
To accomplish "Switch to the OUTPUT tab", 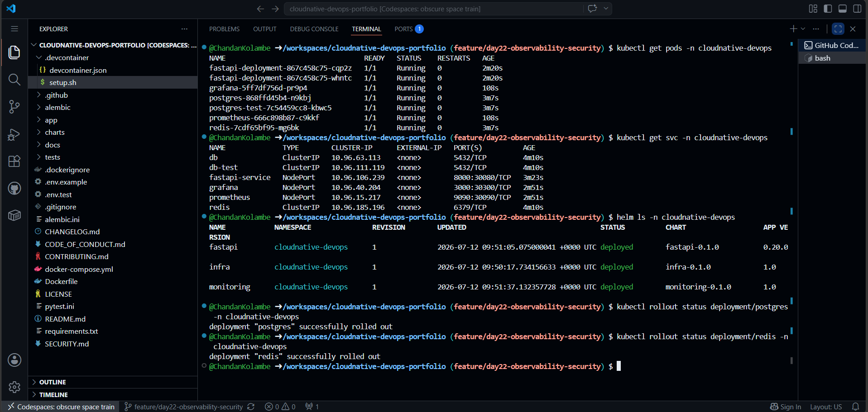I will [x=265, y=29].
